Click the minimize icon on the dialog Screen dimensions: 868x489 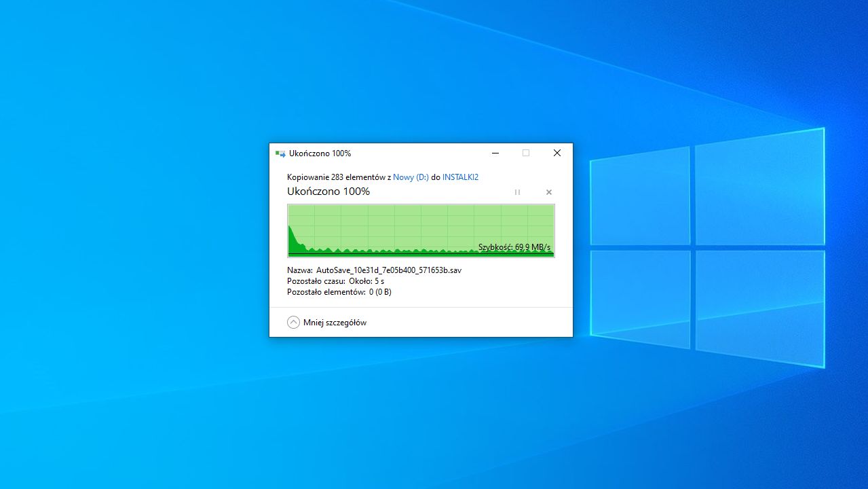[495, 153]
